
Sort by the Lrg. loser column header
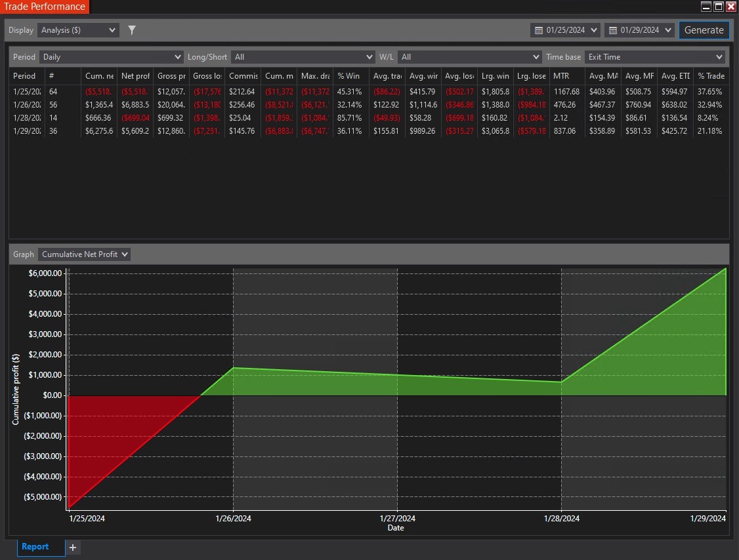point(531,76)
